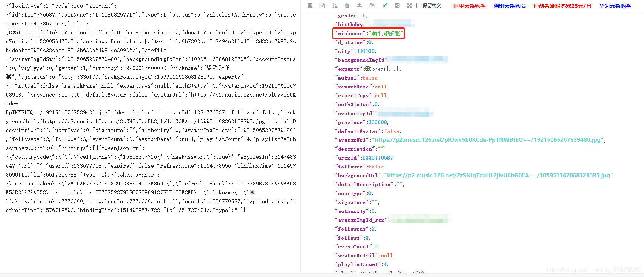
Task: Click the "followed" false value
Action: point(376,167)
